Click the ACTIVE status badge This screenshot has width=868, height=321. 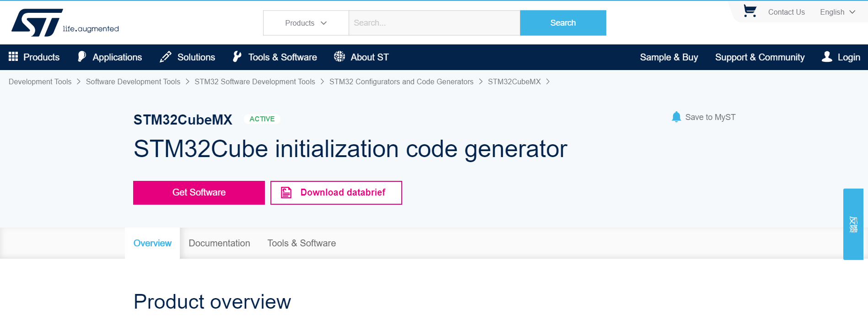[262, 119]
